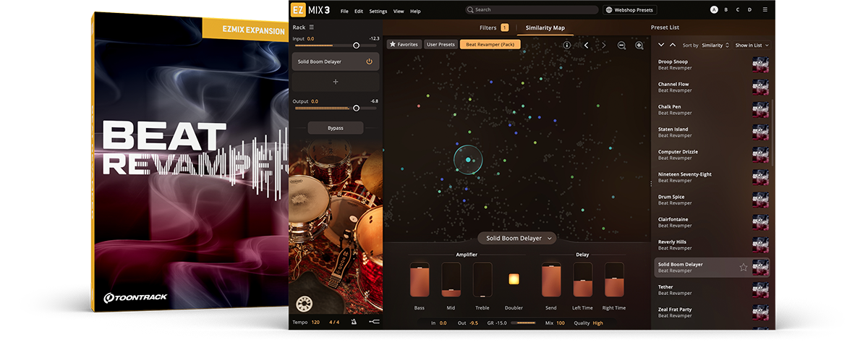Open the View menu
Screen dimensions: 868x353
coord(399,11)
